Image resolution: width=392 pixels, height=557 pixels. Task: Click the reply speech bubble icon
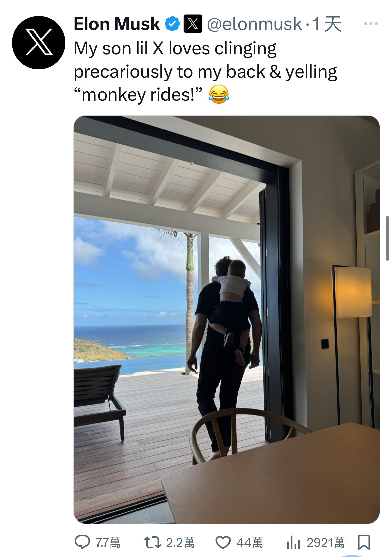pyautogui.click(x=82, y=542)
